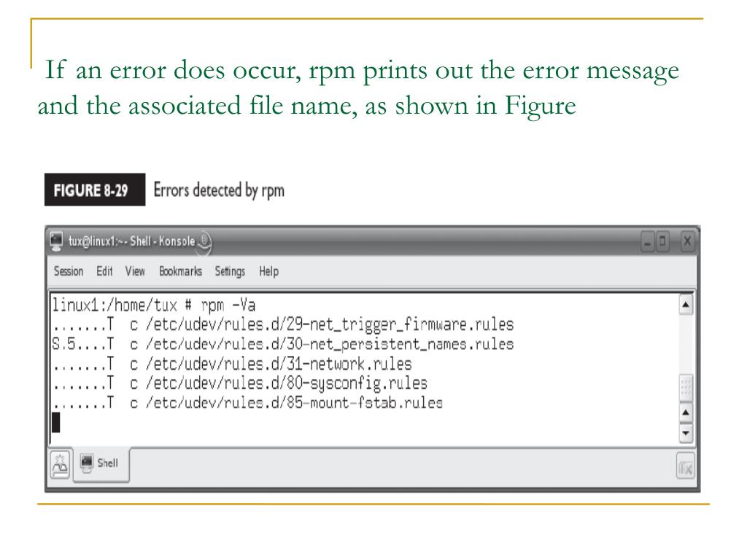Screen dimensions: 747x560
Task: Minimize the Konsole window
Action: click(x=647, y=242)
